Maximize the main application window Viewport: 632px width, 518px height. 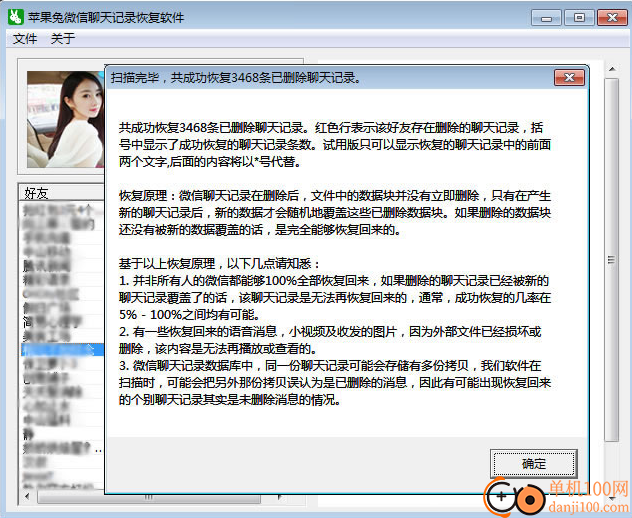click(x=579, y=18)
